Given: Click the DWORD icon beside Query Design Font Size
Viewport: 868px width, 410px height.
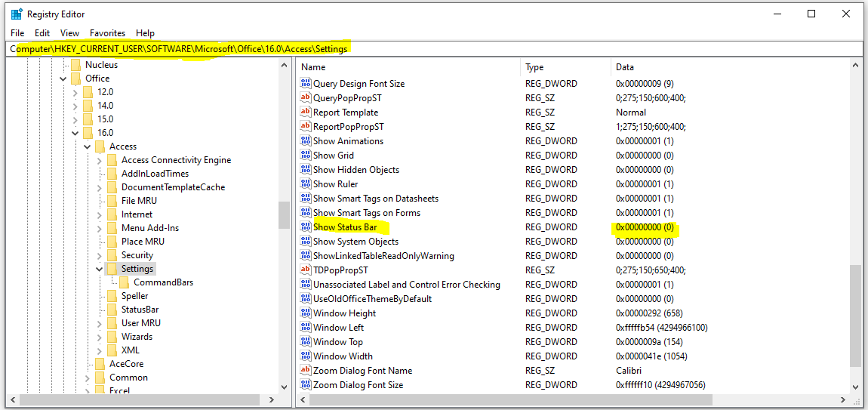Looking at the screenshot, I should point(306,84).
